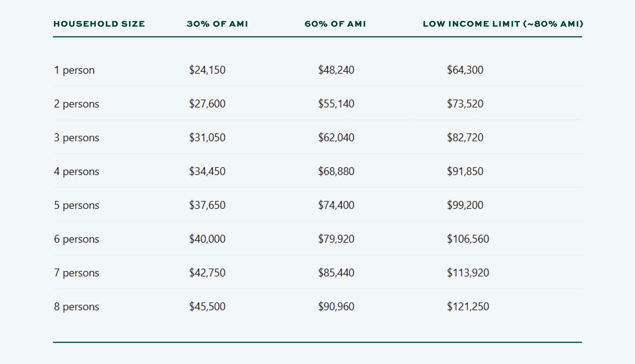Image resolution: width=635 pixels, height=364 pixels.
Task: Select the 4 persons row label
Action: point(76,172)
